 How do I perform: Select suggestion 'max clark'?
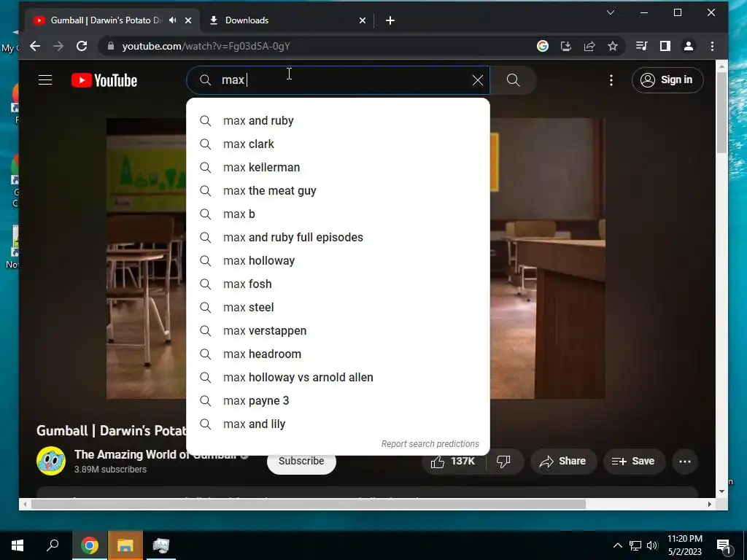coord(338,144)
